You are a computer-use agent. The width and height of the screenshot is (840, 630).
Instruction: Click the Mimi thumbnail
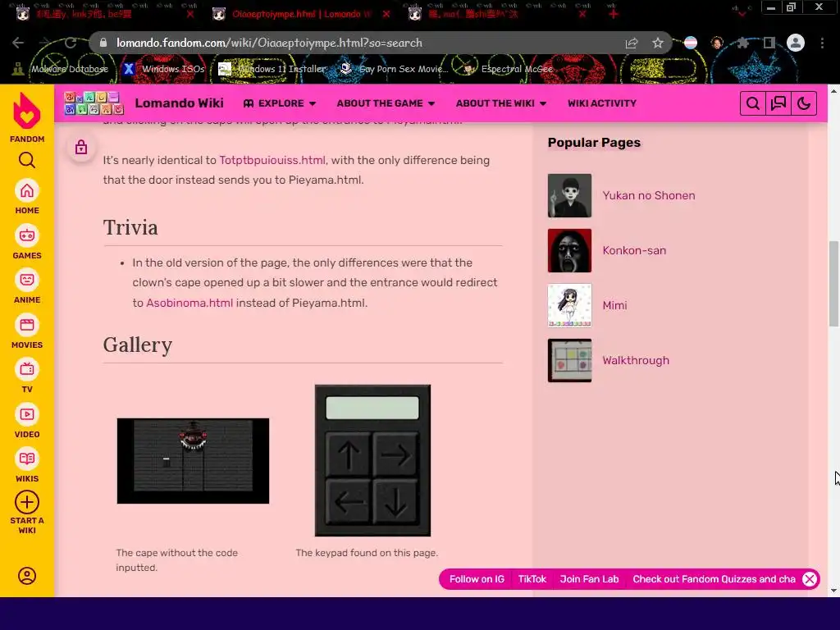tap(569, 305)
